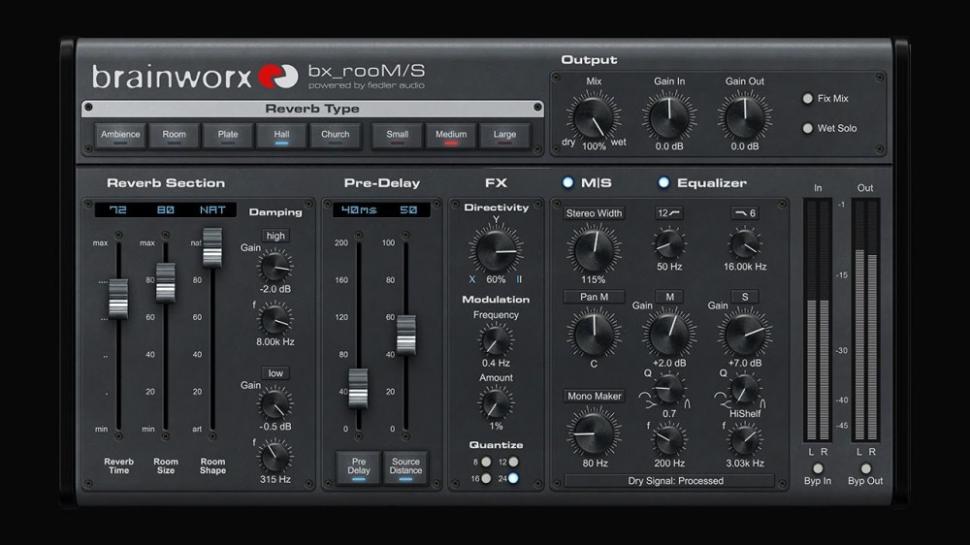970x545 pixels.
Task: Click the 12 high-pass slope selector
Action: point(669,214)
